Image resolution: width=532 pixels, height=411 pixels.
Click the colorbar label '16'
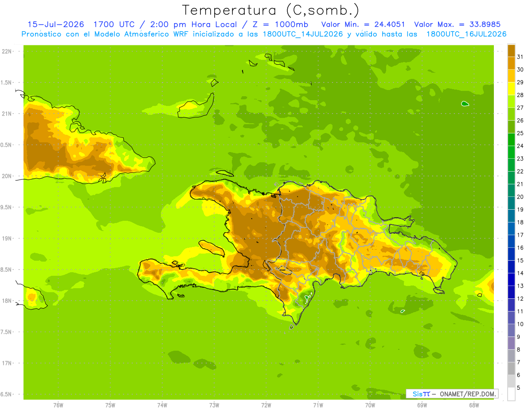(x=520, y=248)
